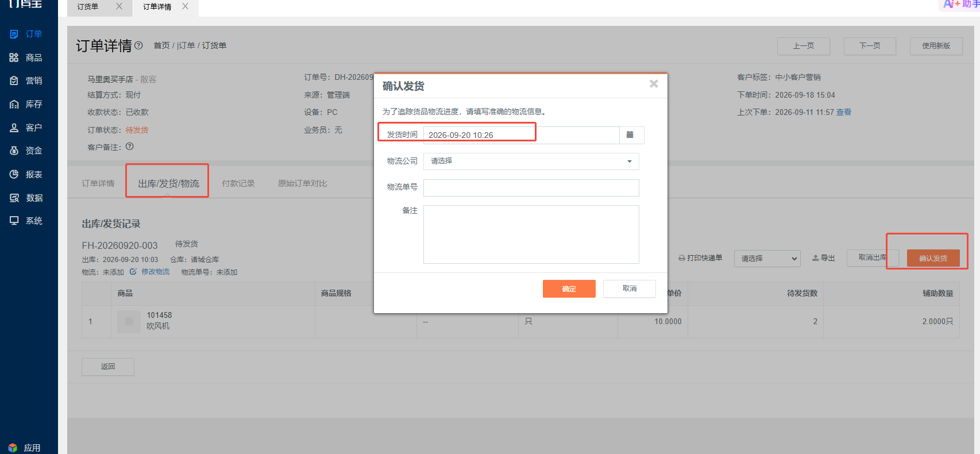The width and height of the screenshot is (980, 454).
Task: Open the 商品 sidebar icon
Action: click(14, 57)
